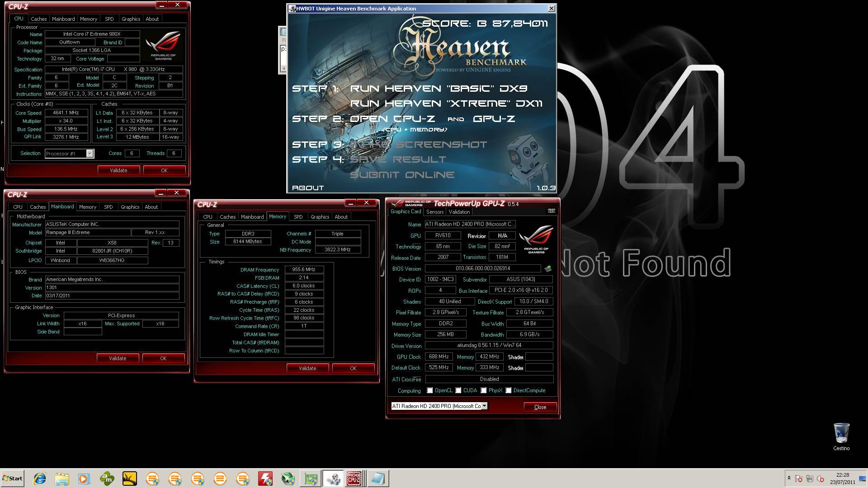Toggle the DirectCompute checkbox in GPU-Z
The height and width of the screenshot is (488, 868).
pos(509,390)
